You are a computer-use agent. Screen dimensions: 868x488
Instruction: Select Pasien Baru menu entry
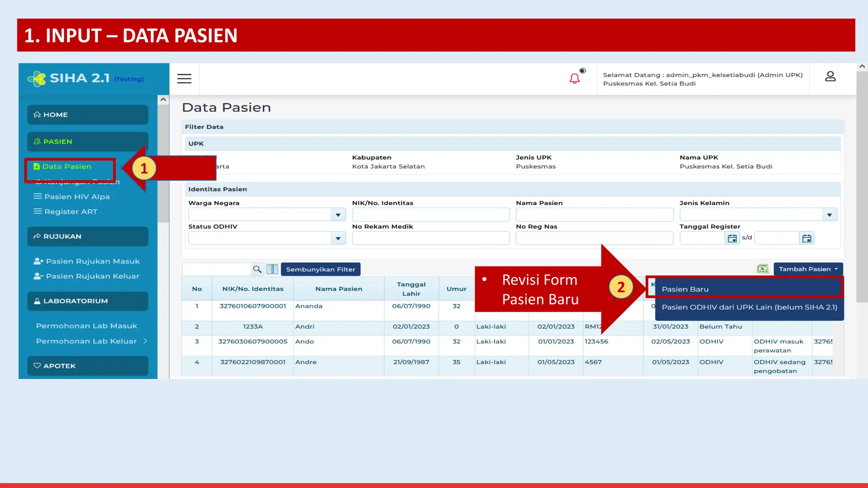[685, 289]
